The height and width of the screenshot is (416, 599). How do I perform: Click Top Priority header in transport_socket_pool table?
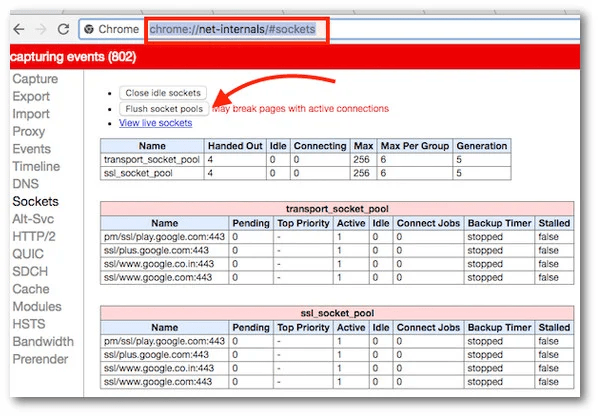(x=303, y=223)
